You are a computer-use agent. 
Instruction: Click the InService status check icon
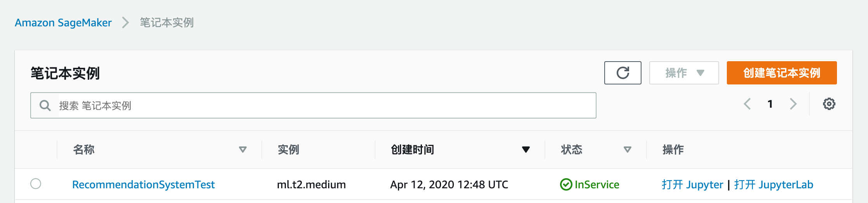click(566, 184)
